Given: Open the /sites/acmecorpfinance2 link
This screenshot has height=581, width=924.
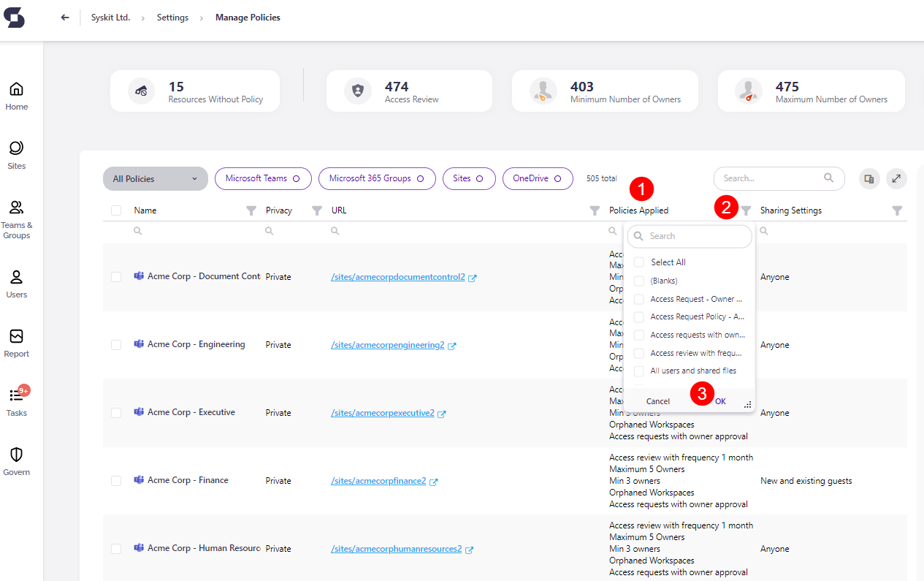Looking at the screenshot, I should [379, 480].
